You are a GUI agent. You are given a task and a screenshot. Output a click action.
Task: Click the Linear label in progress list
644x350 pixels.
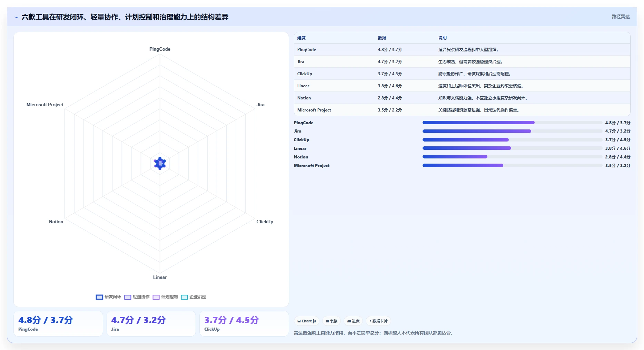click(x=300, y=148)
